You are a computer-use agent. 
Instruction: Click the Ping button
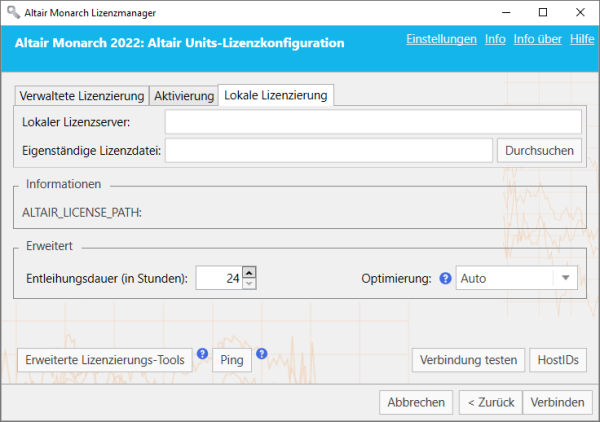click(x=232, y=360)
